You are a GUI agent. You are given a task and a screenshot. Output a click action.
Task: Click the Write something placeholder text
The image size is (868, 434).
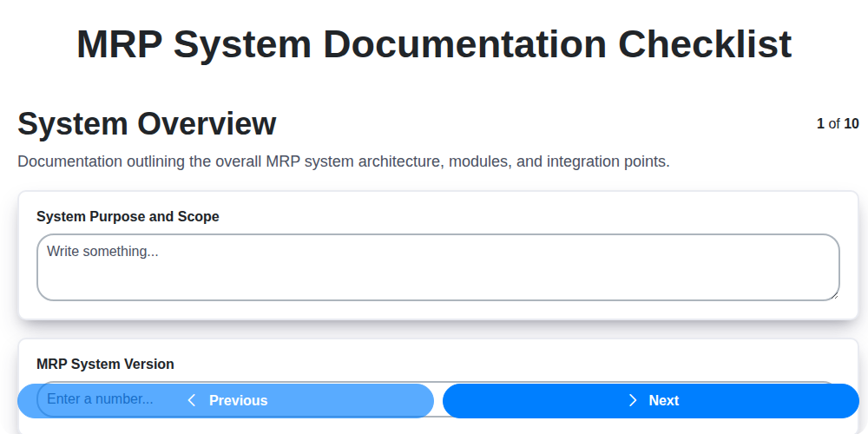(102, 252)
